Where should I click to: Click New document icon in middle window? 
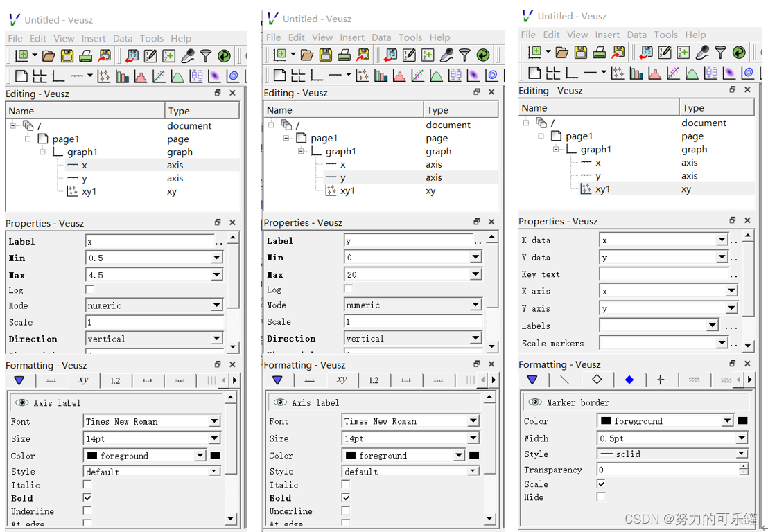pos(281,55)
